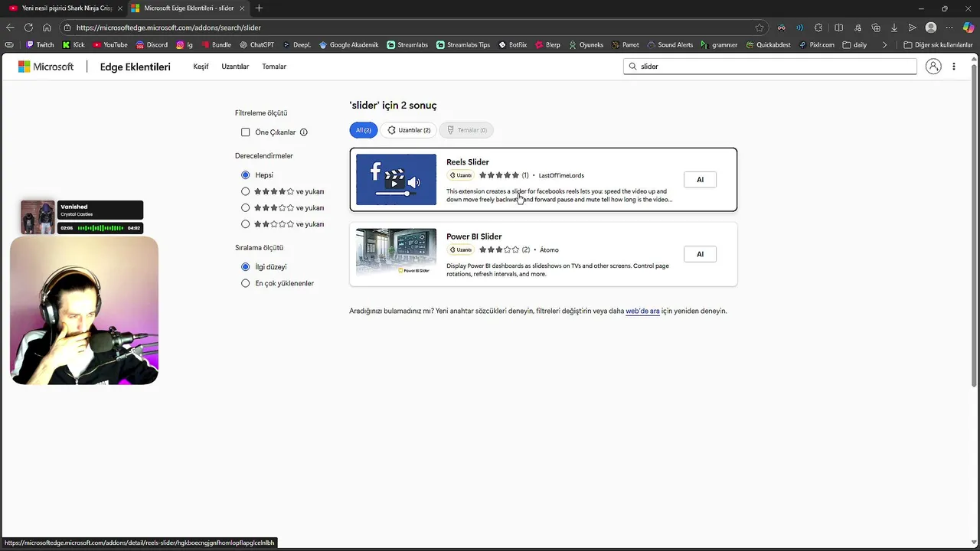This screenshot has height=551, width=980.
Task: Click the overlay's green audio progress bar
Action: coord(100,228)
